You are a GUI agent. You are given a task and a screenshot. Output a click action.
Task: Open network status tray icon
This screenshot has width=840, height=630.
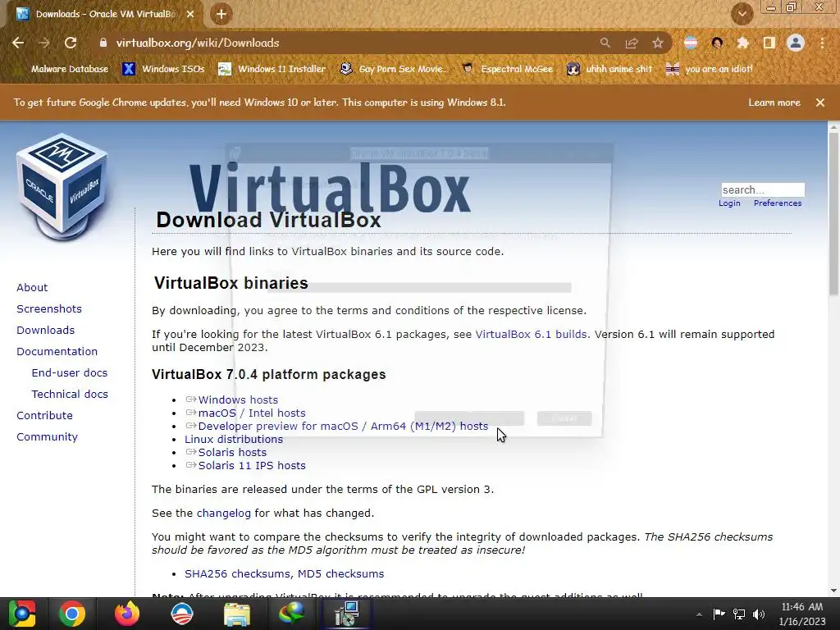coord(739,614)
